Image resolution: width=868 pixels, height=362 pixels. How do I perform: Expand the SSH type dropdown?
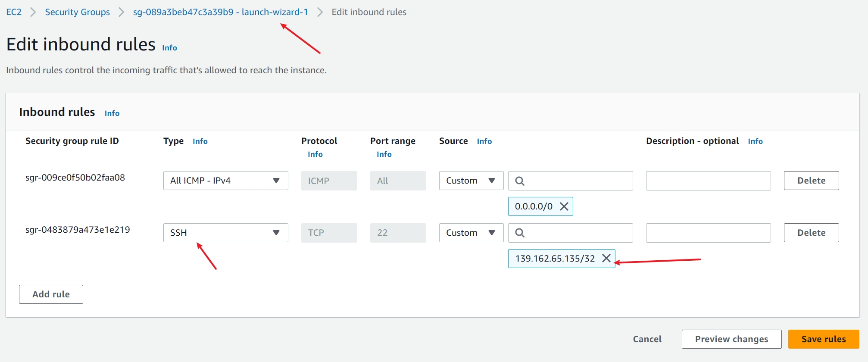225,233
